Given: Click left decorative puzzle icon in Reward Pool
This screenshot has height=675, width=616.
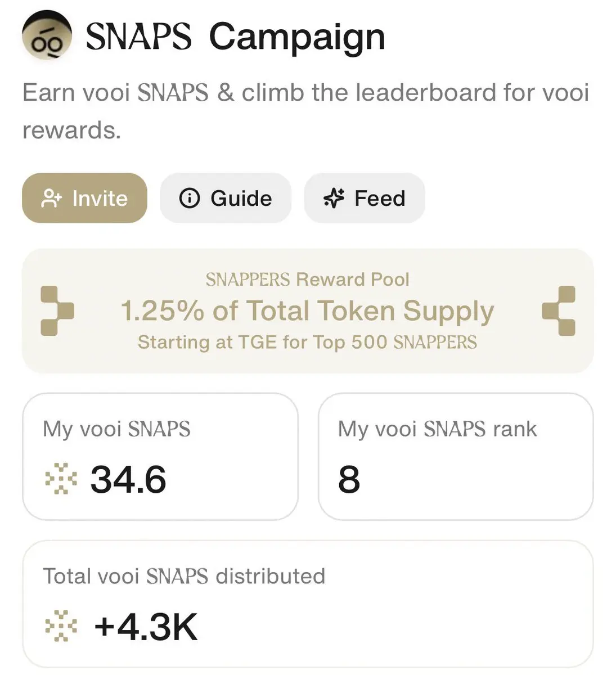Looking at the screenshot, I should (57, 310).
